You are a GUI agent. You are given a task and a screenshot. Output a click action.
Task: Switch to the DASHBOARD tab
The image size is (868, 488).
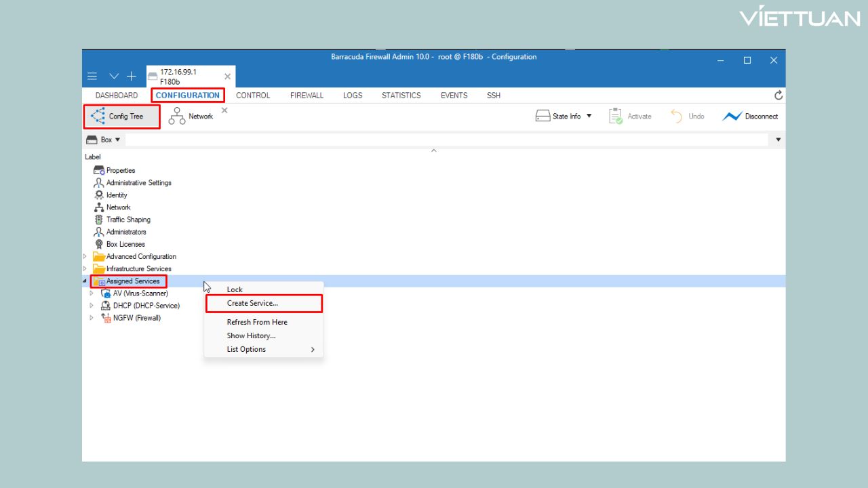pyautogui.click(x=116, y=96)
